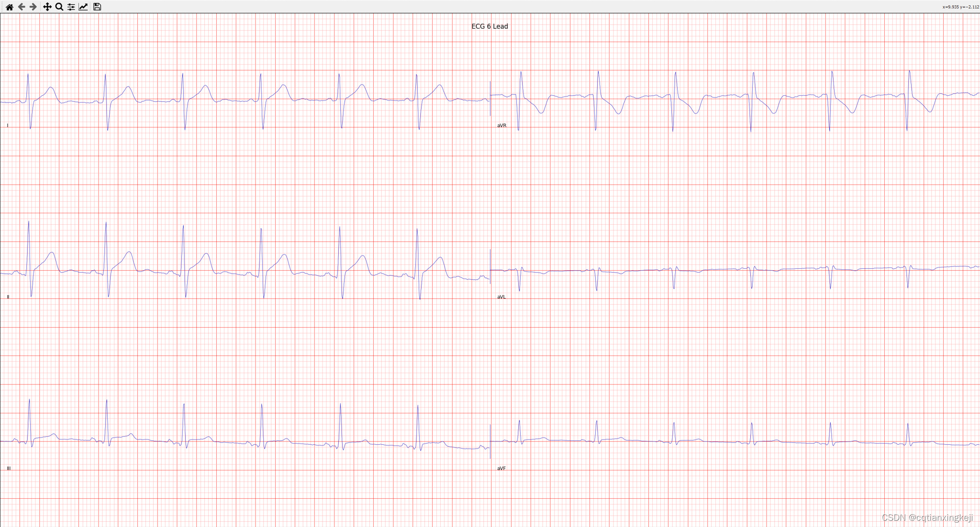This screenshot has height=527, width=980.
Task: Click the aVL lead label
Action: pos(501,297)
